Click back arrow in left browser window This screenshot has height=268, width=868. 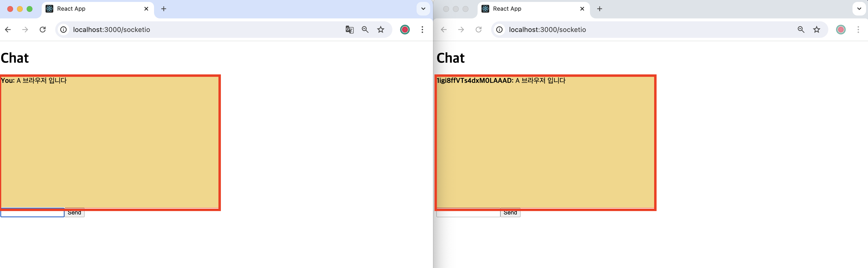point(8,30)
